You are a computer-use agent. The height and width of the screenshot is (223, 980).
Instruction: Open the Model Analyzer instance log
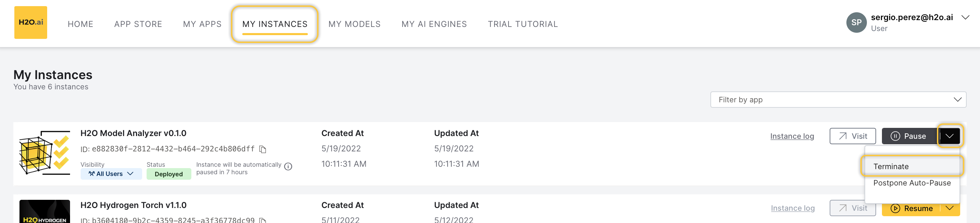pos(792,136)
